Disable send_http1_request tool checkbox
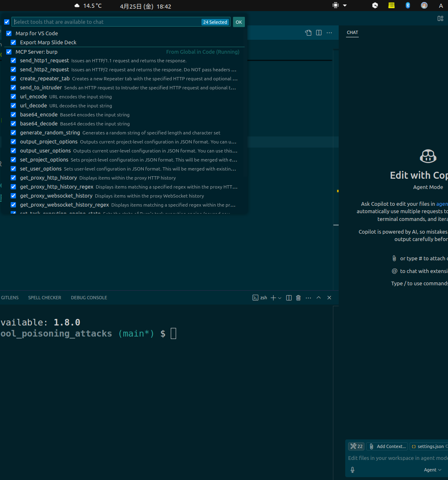 click(14, 61)
